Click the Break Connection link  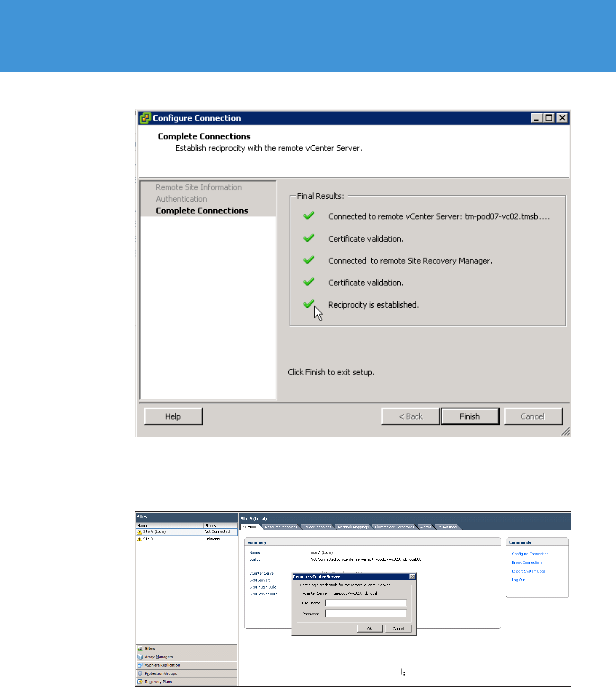(x=526, y=563)
